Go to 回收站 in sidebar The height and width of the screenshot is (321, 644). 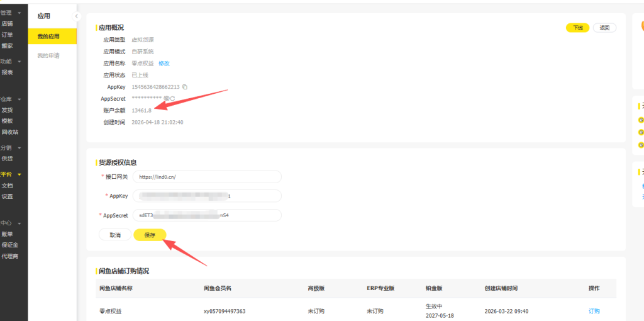[10, 132]
